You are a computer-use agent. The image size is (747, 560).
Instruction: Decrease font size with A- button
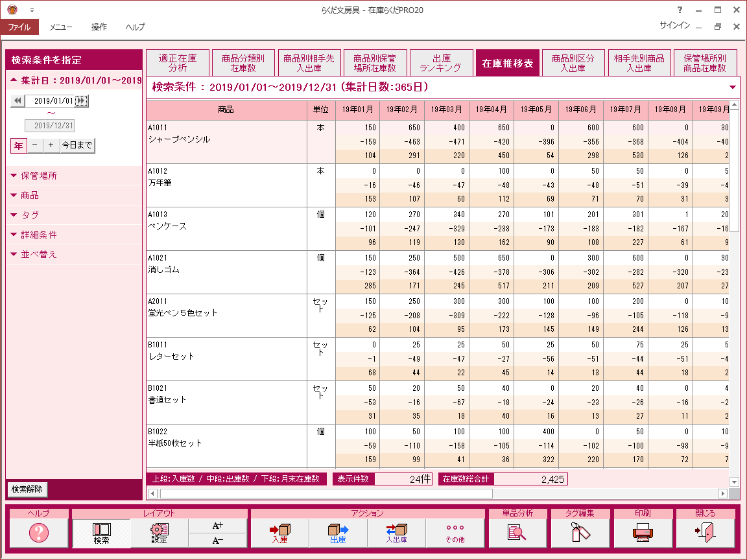pyautogui.click(x=218, y=541)
